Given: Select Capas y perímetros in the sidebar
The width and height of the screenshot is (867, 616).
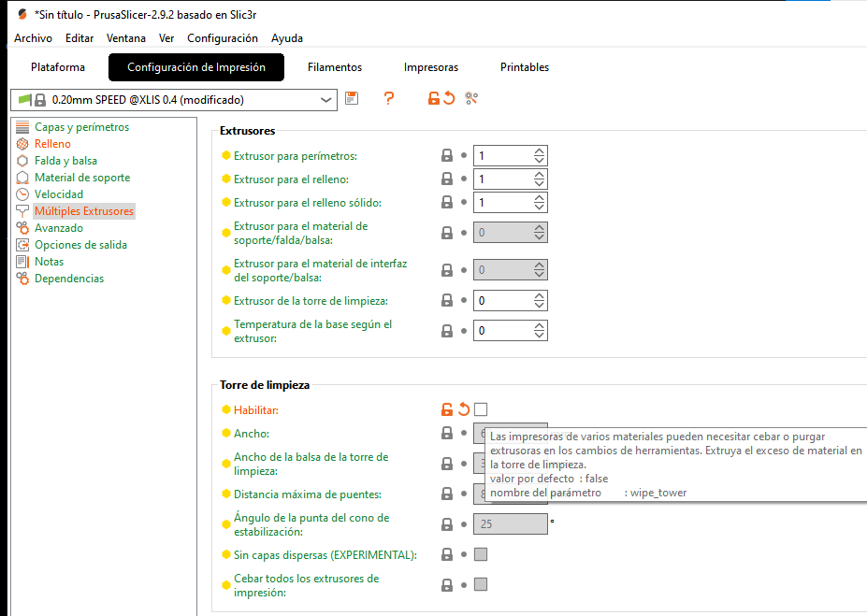Looking at the screenshot, I should pos(81,127).
